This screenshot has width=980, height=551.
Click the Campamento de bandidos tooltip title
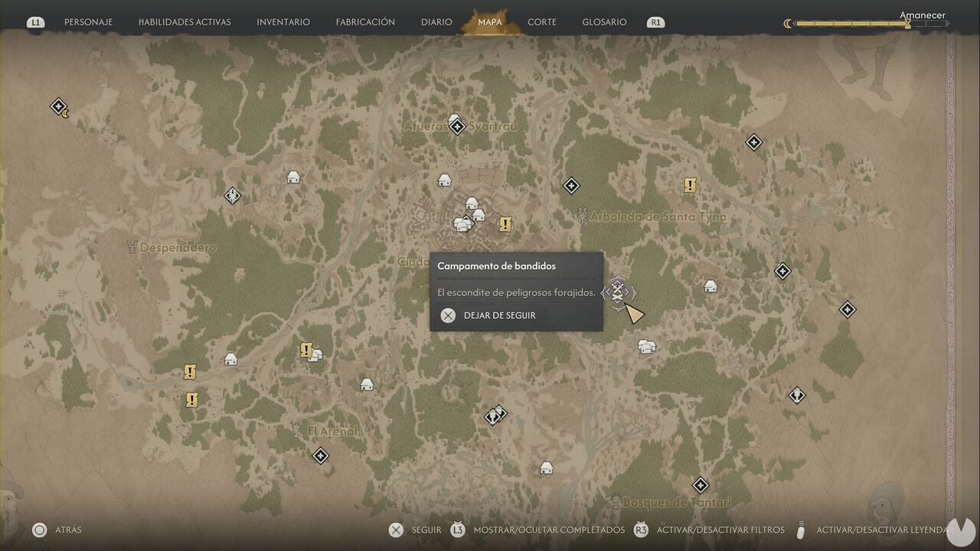tap(497, 266)
